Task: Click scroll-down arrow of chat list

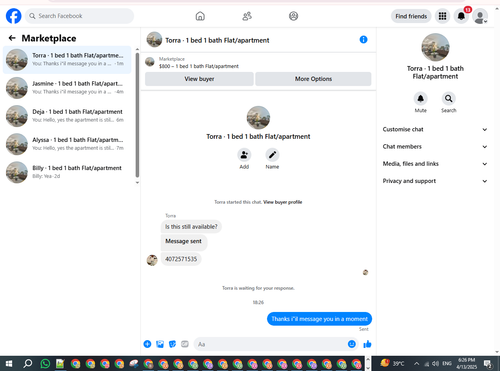Action: 137,182
